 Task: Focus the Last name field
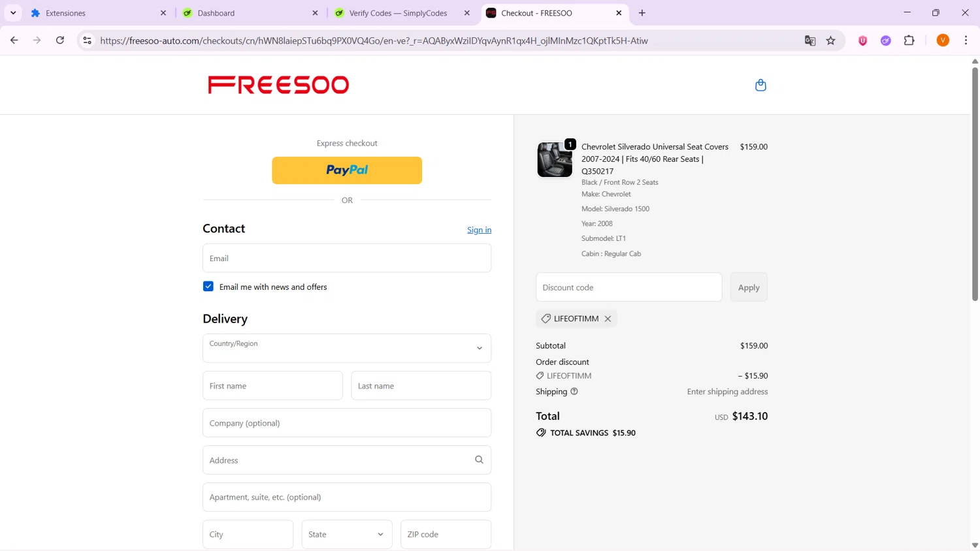421,385
